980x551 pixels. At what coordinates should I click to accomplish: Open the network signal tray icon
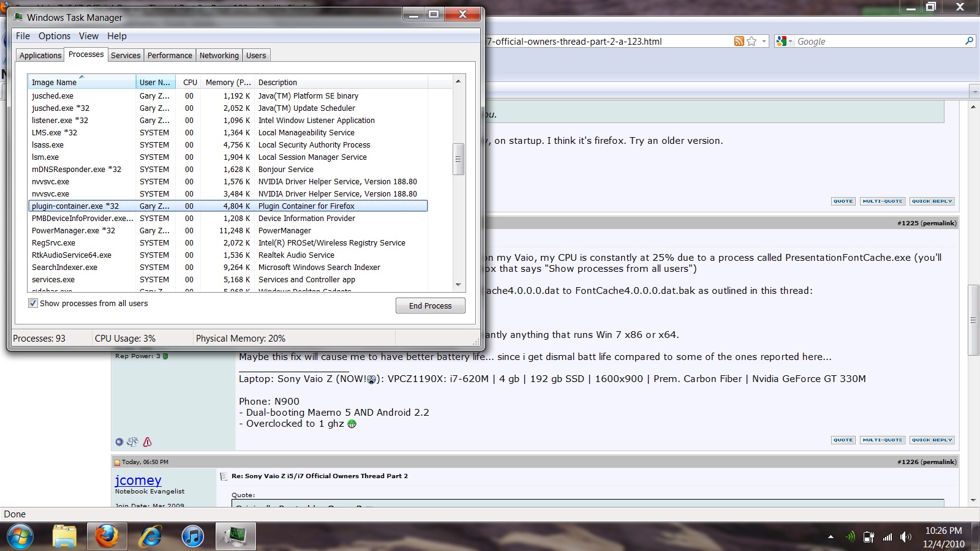[888, 537]
